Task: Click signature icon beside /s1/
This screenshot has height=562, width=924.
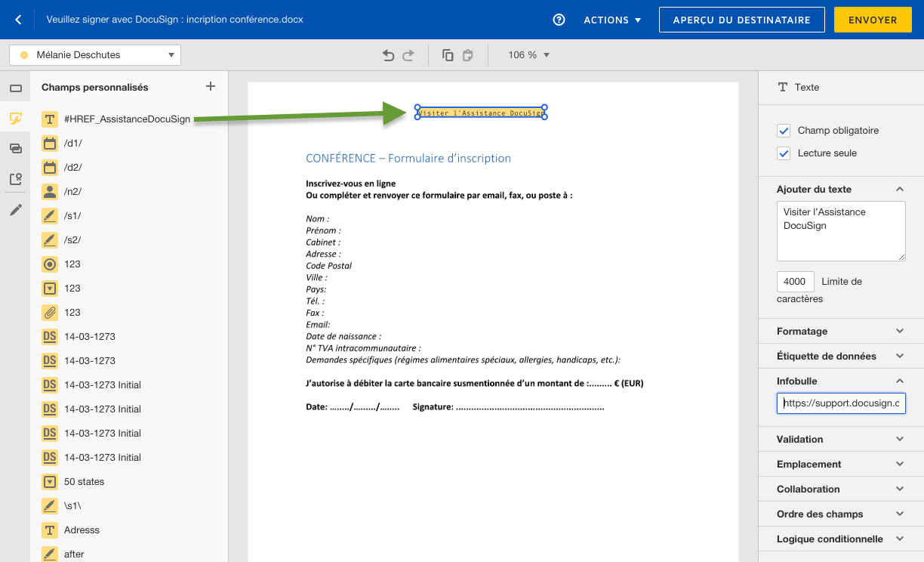Action: tap(50, 216)
